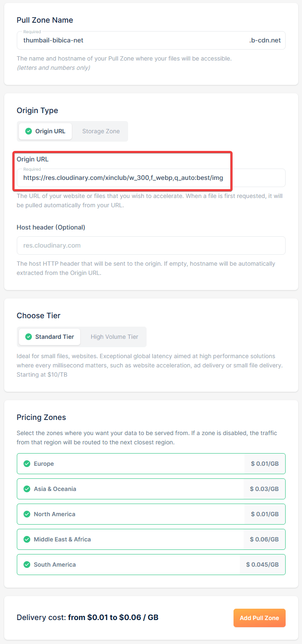Focus the Pull Zone Name input field

(x=130, y=40)
